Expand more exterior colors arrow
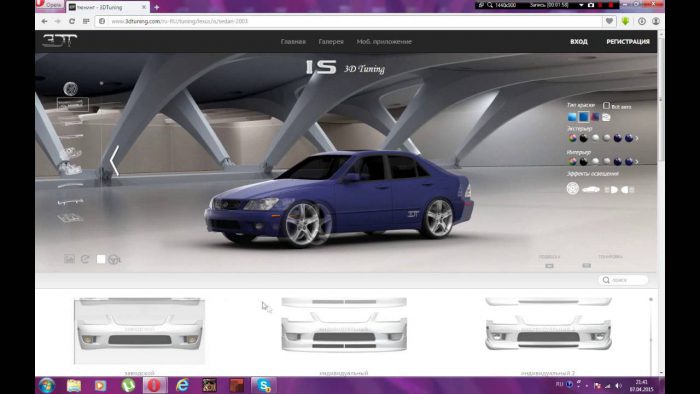Screen dimensions: 700x394 click(637, 139)
